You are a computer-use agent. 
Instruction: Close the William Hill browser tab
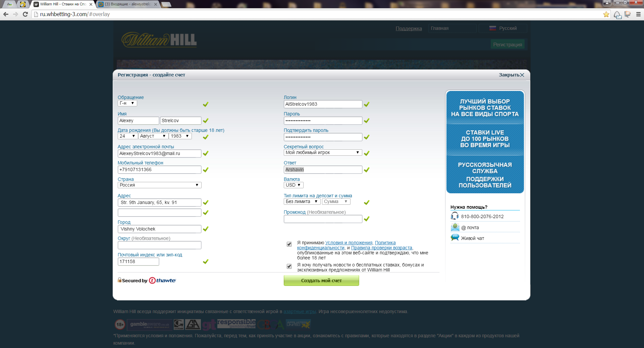(91, 4)
